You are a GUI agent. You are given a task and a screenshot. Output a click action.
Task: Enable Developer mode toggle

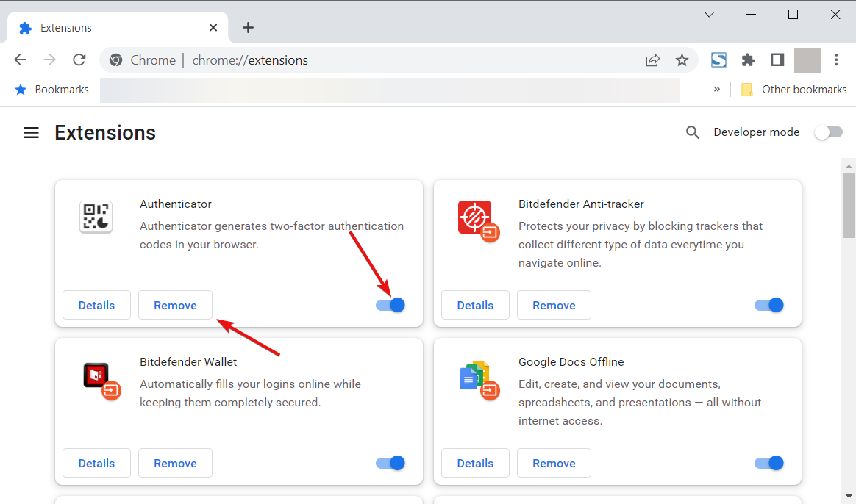click(828, 132)
